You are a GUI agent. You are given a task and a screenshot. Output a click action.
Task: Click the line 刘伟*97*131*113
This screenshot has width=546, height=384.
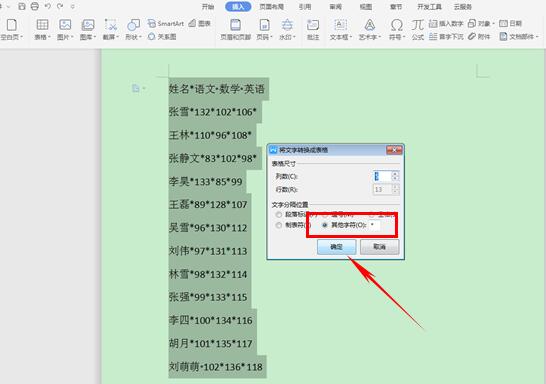208,251
